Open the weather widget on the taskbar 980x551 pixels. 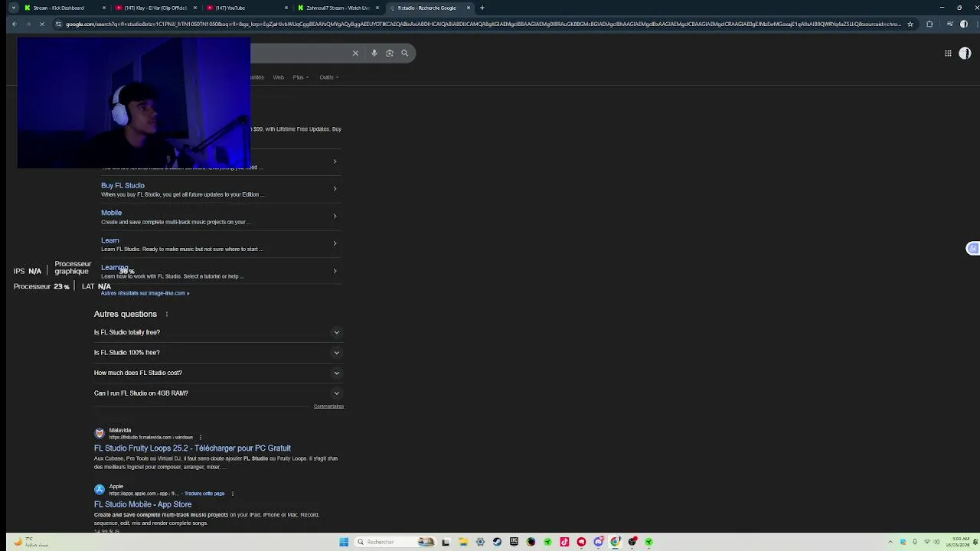tap(31, 542)
